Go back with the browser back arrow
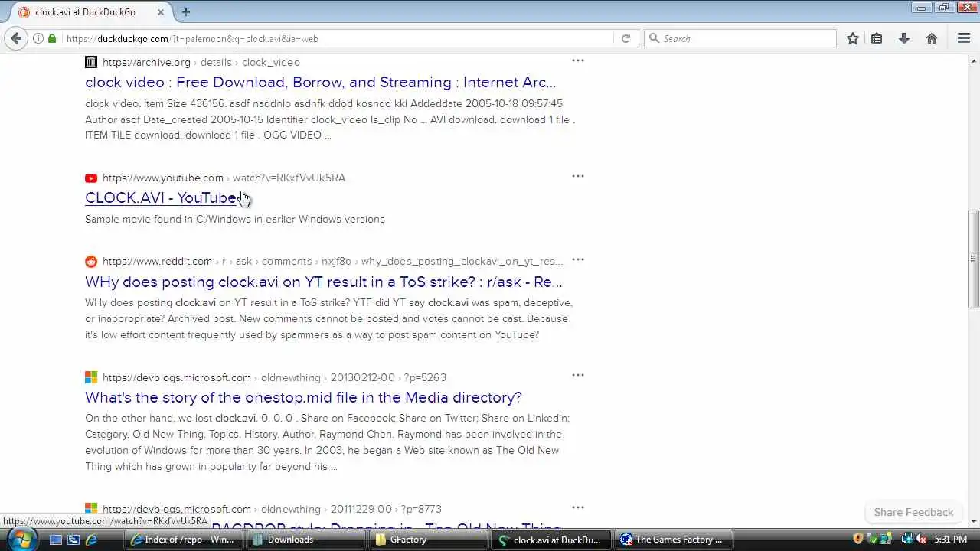 16,38
